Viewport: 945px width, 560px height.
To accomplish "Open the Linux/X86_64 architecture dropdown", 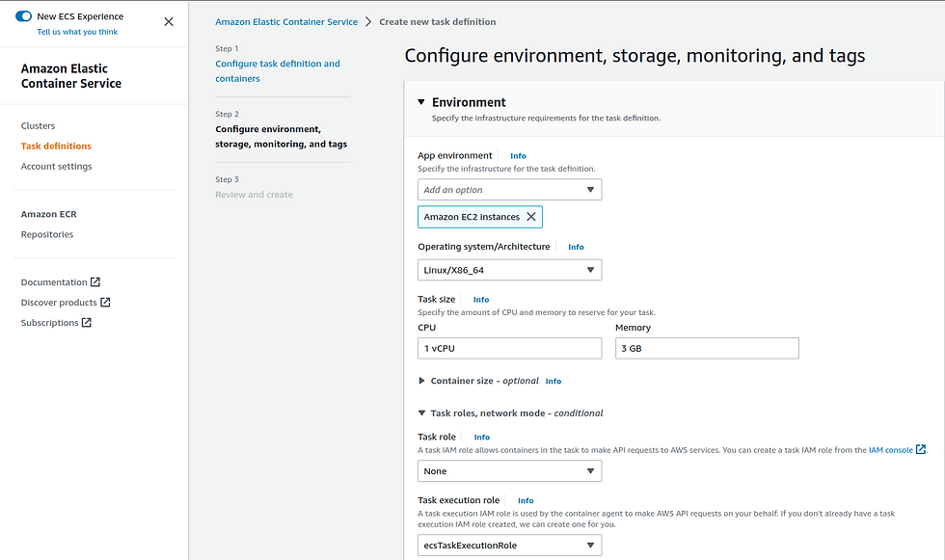I will [x=509, y=270].
